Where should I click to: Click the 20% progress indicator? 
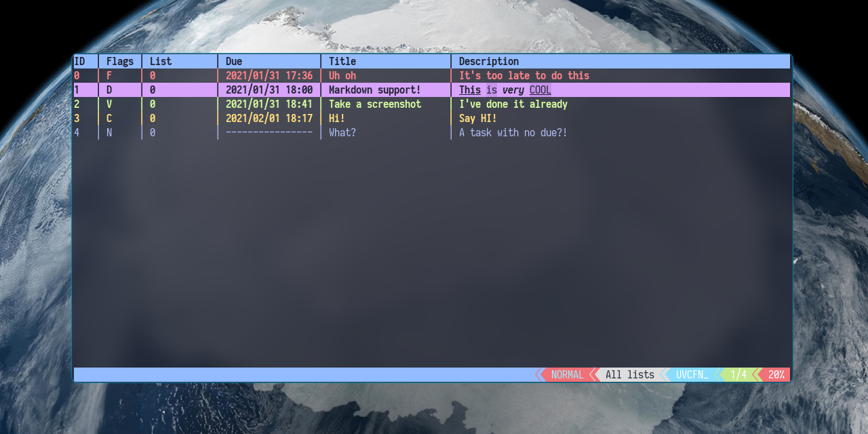tap(776, 374)
